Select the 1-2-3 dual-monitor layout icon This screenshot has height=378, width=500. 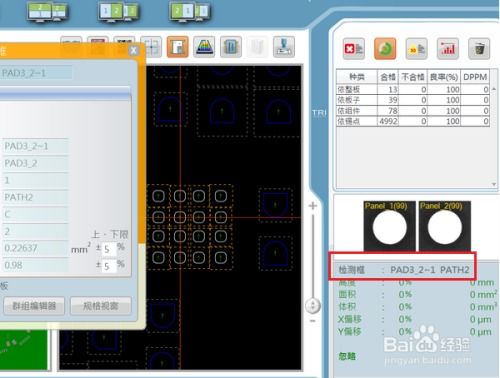pyautogui.click(x=118, y=12)
